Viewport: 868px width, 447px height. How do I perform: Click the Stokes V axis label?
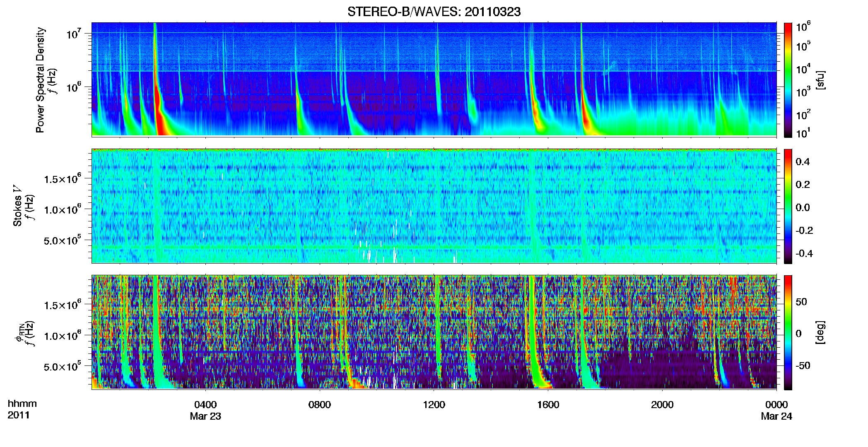pyautogui.click(x=17, y=206)
